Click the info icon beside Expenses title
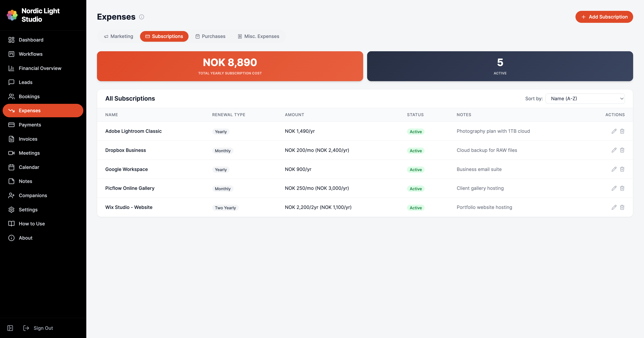The width and height of the screenshot is (644, 338). (x=142, y=17)
